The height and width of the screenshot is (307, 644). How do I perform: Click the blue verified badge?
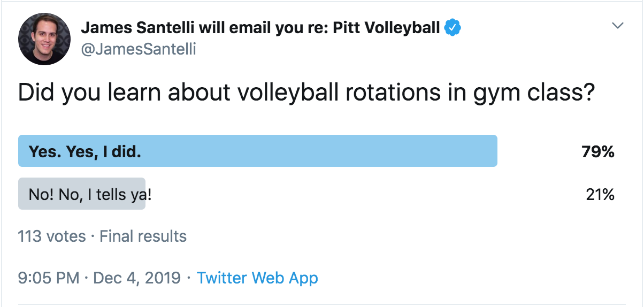click(x=453, y=27)
